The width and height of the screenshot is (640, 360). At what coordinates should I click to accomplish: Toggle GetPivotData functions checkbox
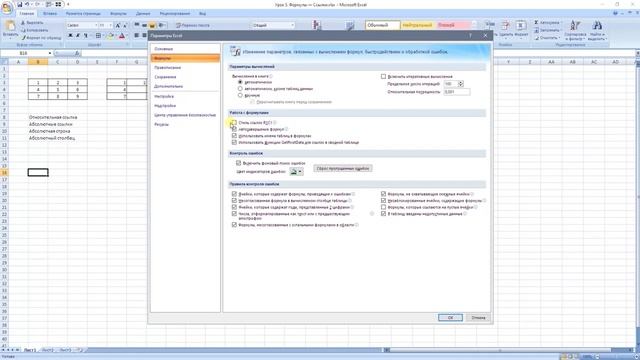tap(234, 142)
